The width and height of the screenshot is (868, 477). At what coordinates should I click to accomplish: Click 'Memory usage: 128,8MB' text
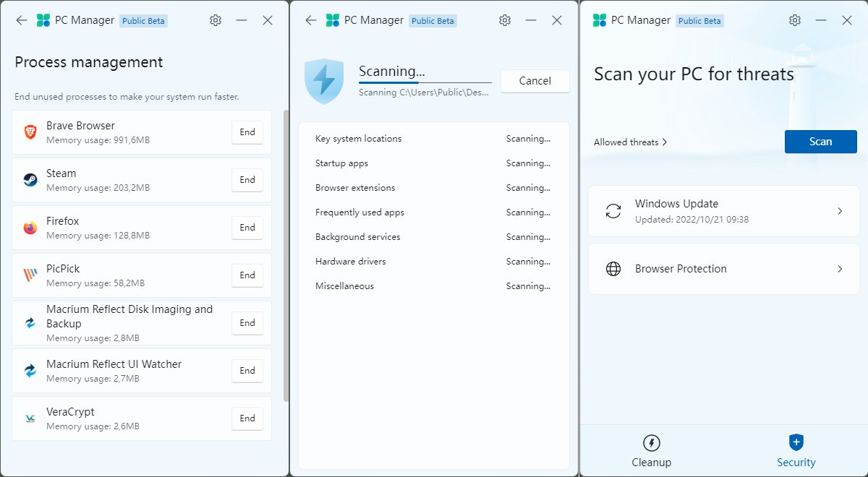coord(98,236)
